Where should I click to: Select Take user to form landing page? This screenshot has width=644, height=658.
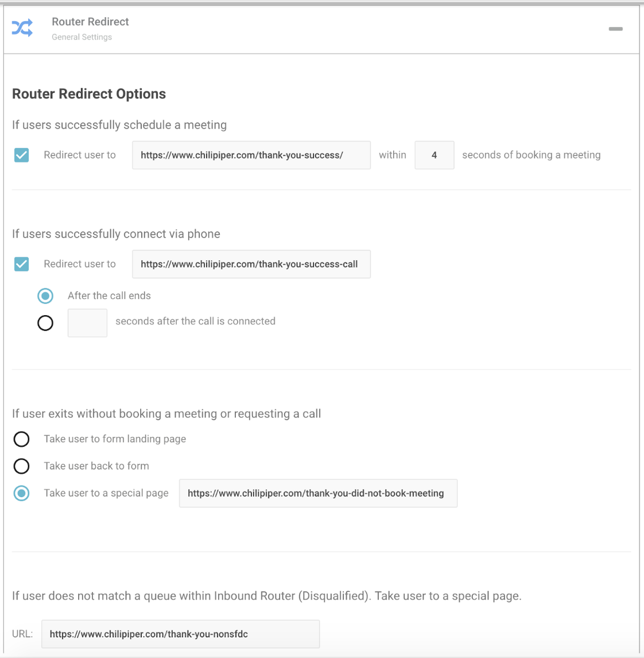(21, 439)
